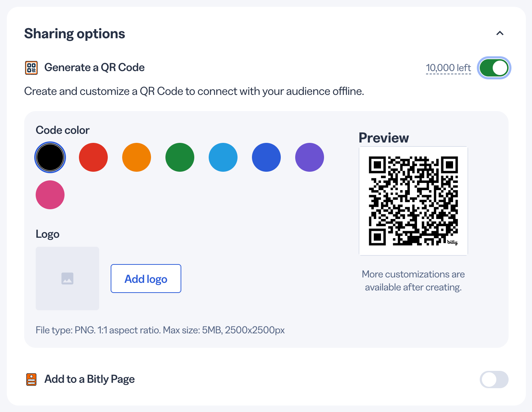This screenshot has width=532, height=412.
Task: Click the Add logo button
Action: 146,279
